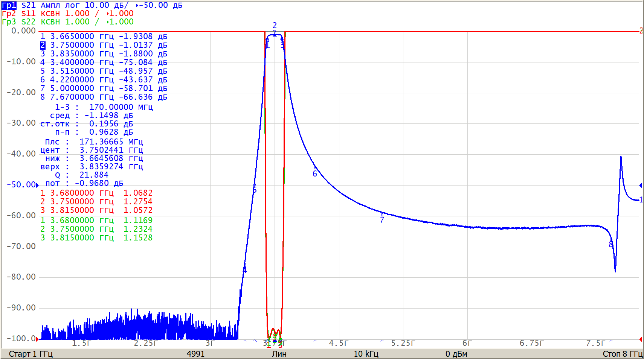
Task: Click marker 8 triangle on the frequency axis
Action: [611, 341]
